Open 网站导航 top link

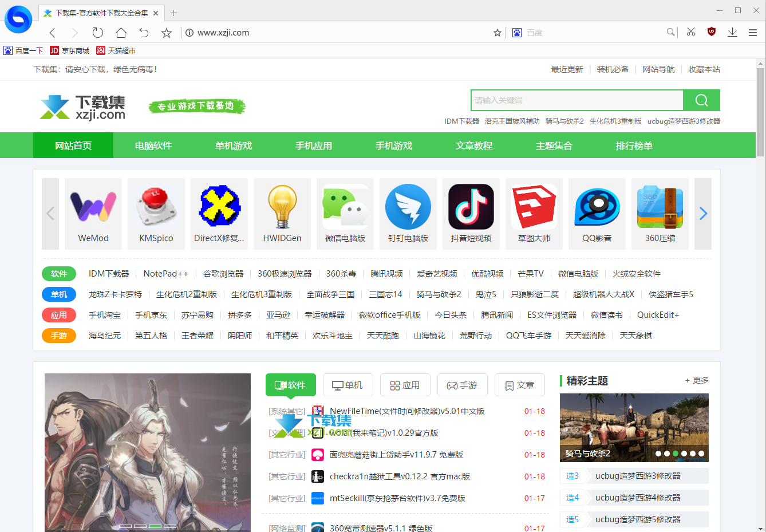click(x=658, y=69)
